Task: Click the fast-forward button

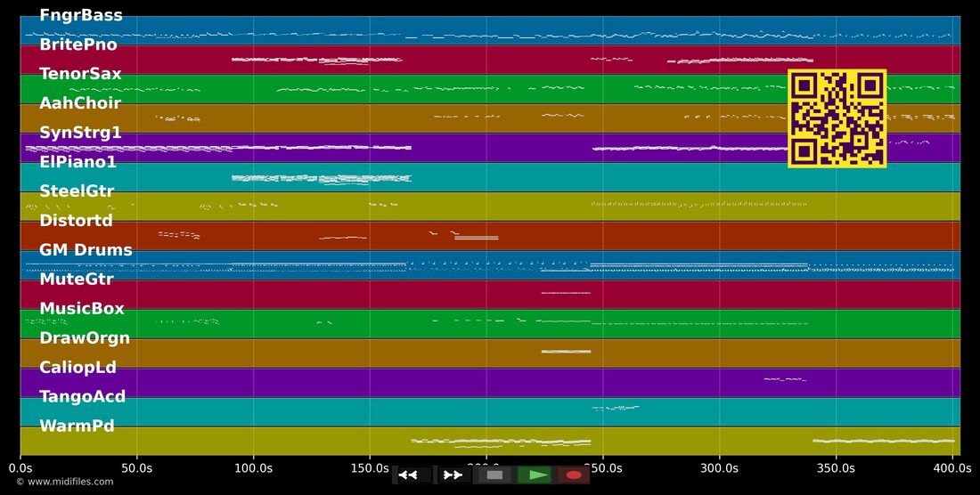Action: (x=453, y=475)
